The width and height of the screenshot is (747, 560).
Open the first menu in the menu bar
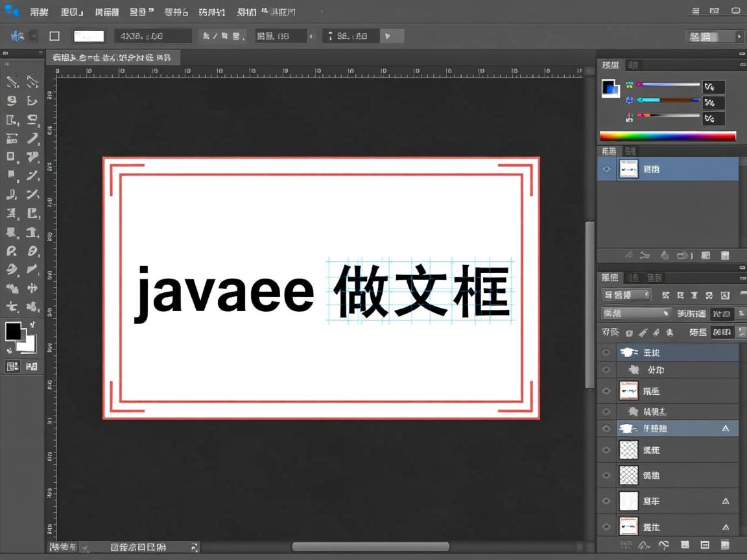point(39,12)
